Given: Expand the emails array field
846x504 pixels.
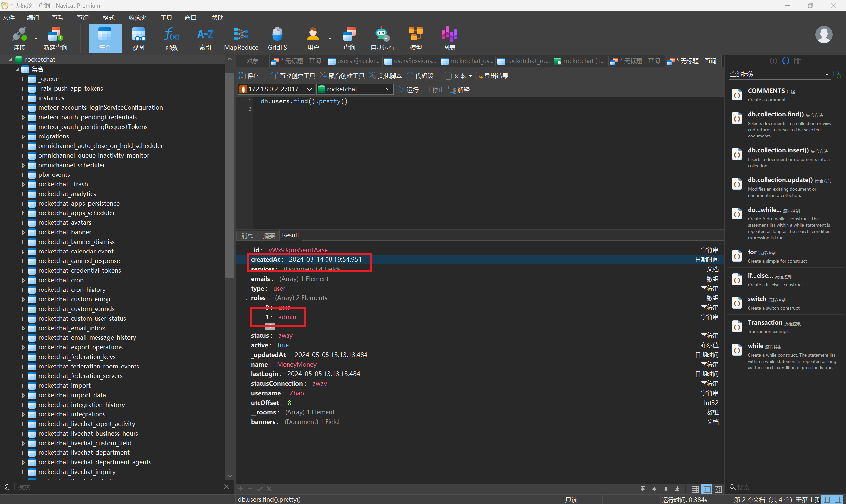Looking at the screenshot, I should point(246,279).
